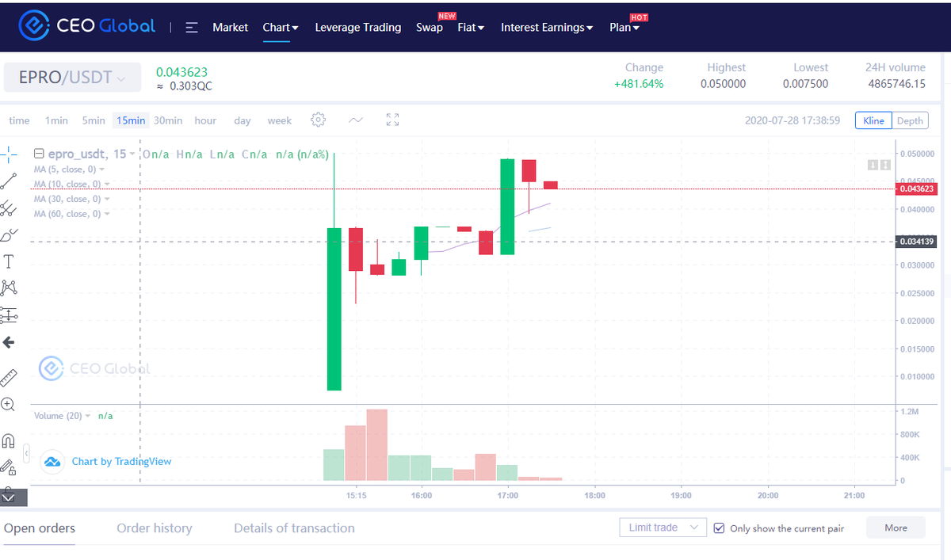Image resolution: width=951 pixels, height=560 pixels.
Task: Select the text annotation tool
Action: tap(8, 261)
